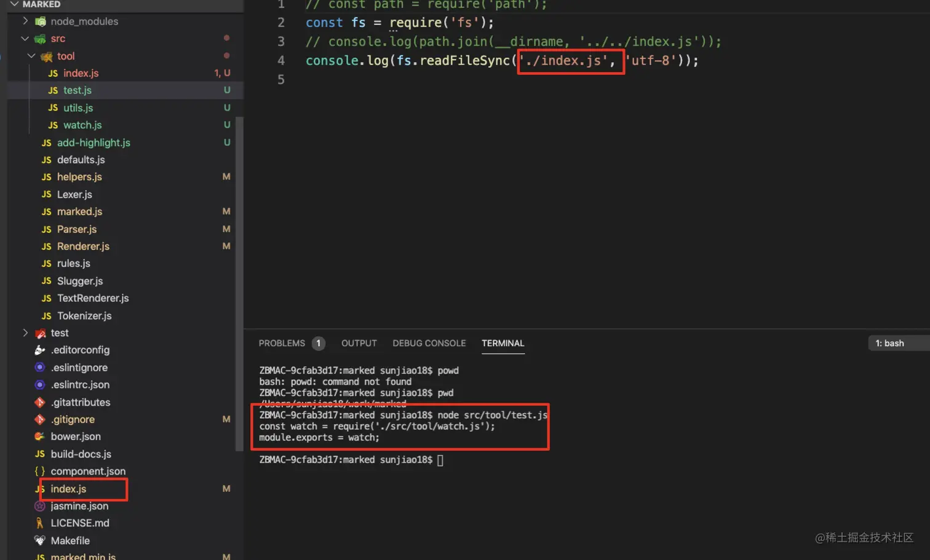The height and width of the screenshot is (560, 930).
Task: Expand the node_modules folder chevron
Action: [x=25, y=22]
